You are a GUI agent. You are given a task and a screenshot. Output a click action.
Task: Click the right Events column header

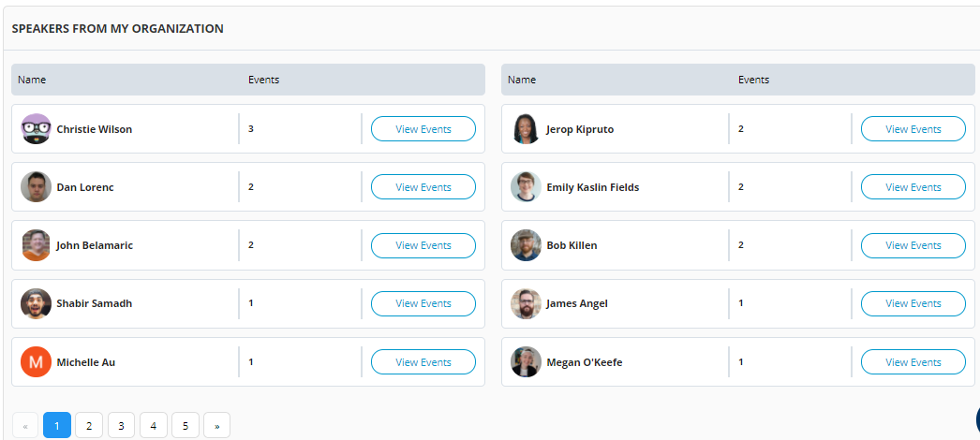[x=754, y=80]
